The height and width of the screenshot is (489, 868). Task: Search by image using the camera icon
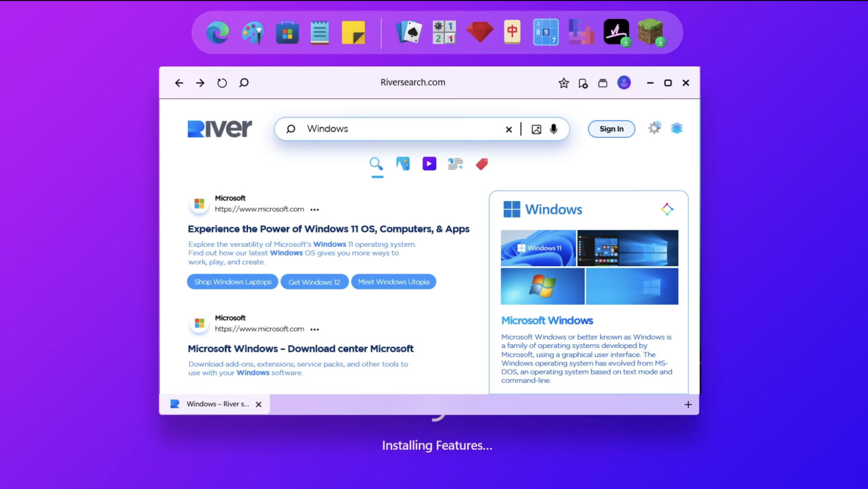[x=535, y=129]
